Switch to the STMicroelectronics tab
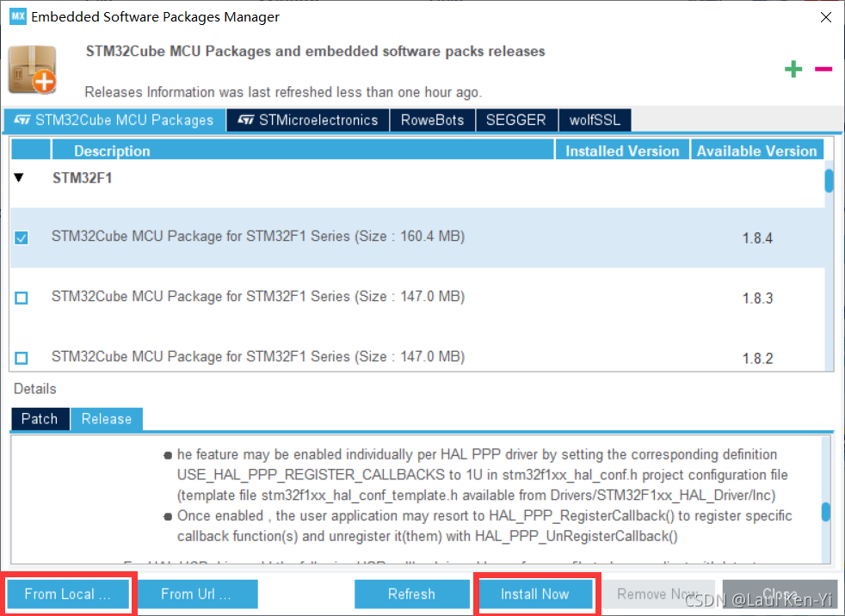 coord(308,120)
